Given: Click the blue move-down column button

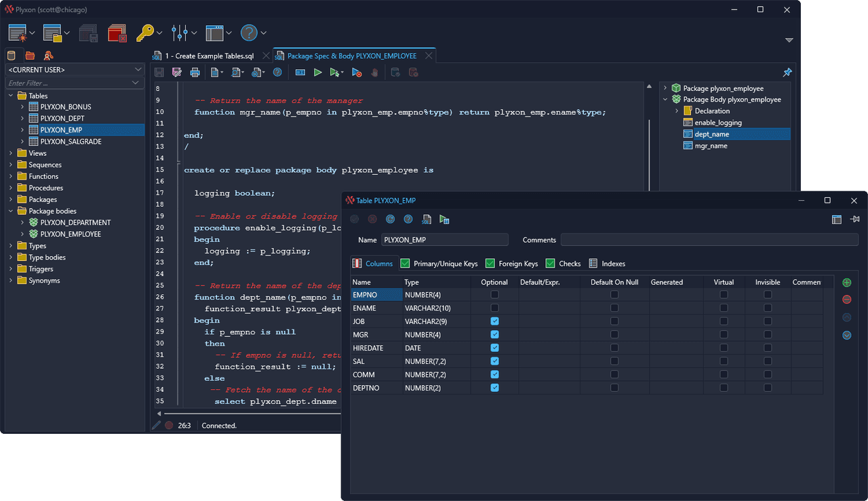Looking at the screenshot, I should point(846,335).
